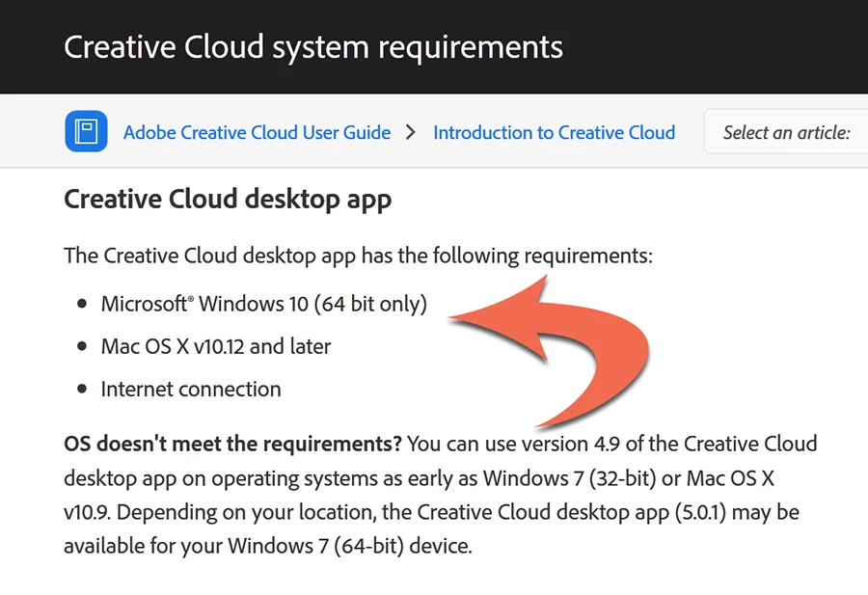Click the bold 'OS doesn't meet the requirements?' text

pyautogui.click(x=232, y=444)
